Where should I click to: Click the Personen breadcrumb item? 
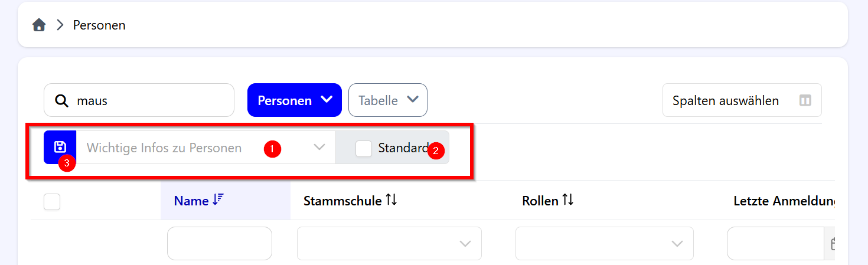pos(99,25)
